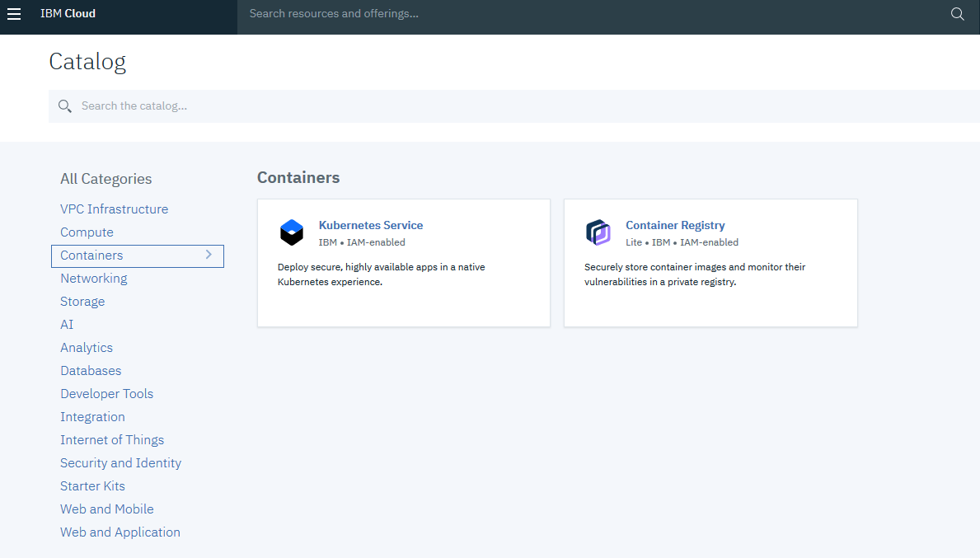This screenshot has width=980, height=558.
Task: Select Security and Identity category
Action: [x=120, y=463]
